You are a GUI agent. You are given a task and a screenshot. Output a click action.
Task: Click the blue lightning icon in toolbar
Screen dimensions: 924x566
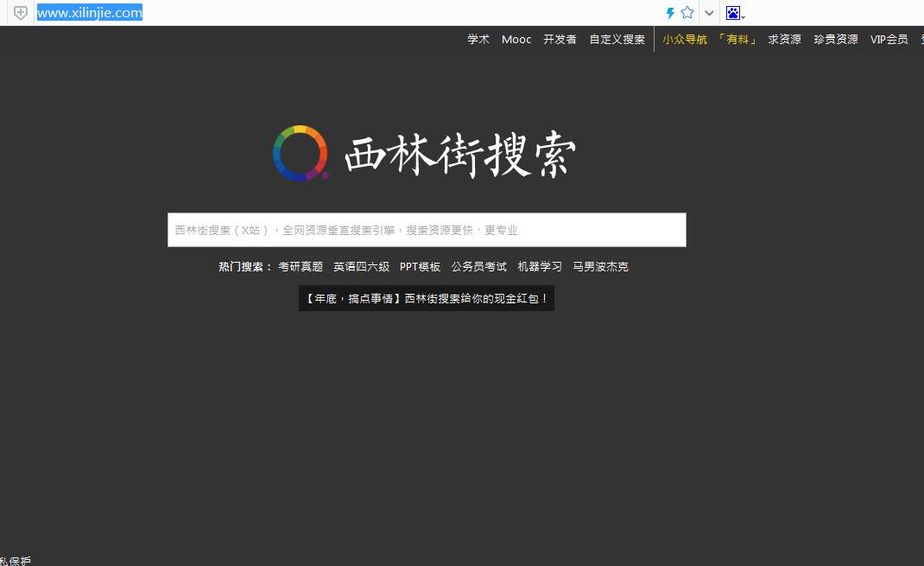click(x=669, y=12)
